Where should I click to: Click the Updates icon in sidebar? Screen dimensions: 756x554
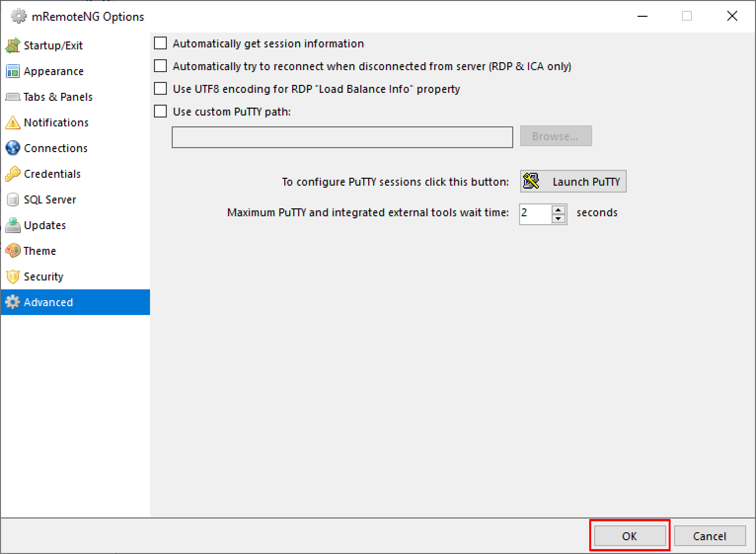(12, 225)
